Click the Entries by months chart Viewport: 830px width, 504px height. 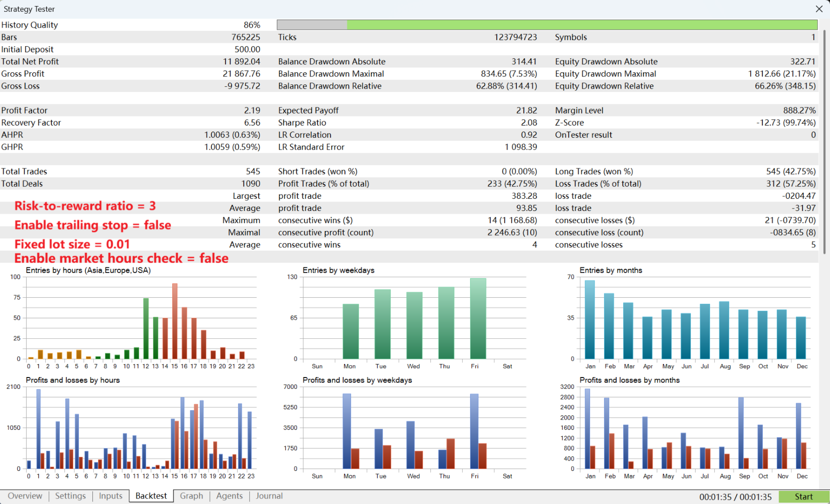point(689,318)
